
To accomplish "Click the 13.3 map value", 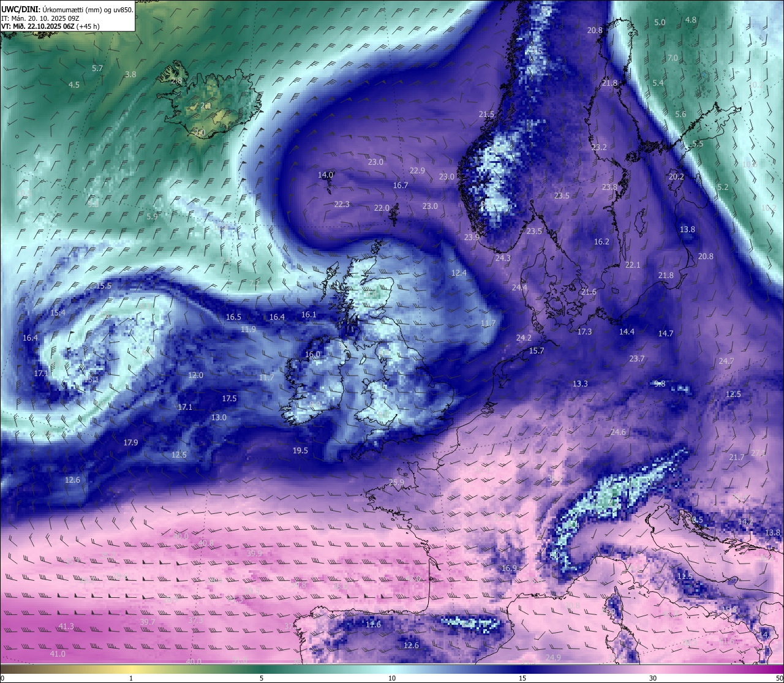I will click(580, 383).
